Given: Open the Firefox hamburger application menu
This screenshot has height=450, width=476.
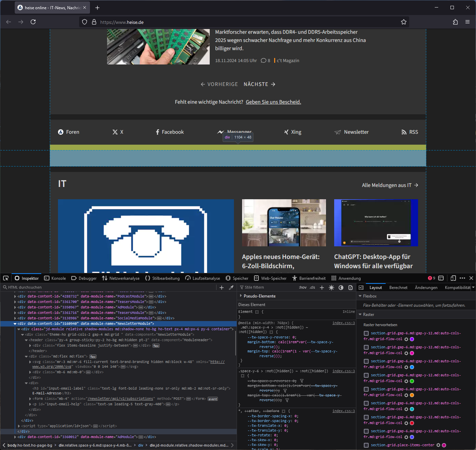Looking at the screenshot, I should tap(467, 22).
